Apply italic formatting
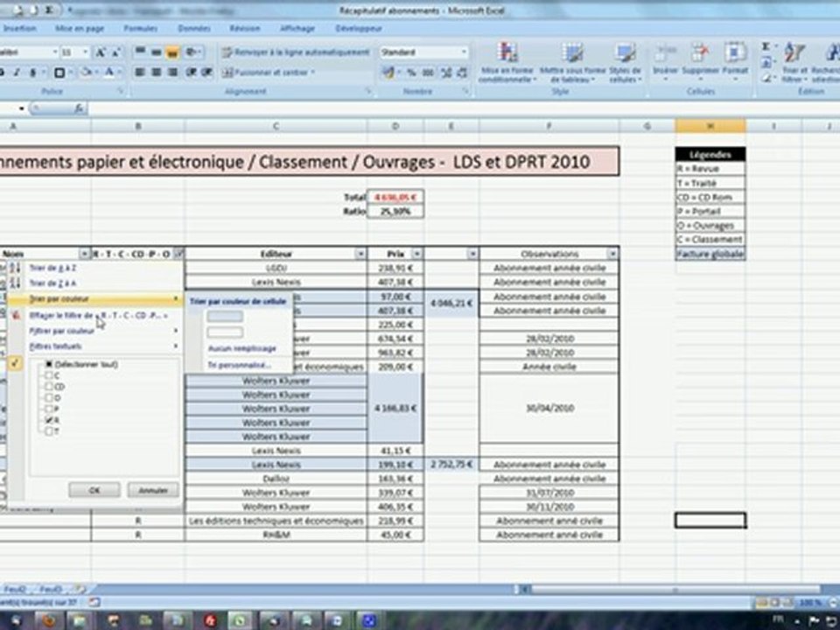Image resolution: width=840 pixels, height=630 pixels. [x=17, y=73]
